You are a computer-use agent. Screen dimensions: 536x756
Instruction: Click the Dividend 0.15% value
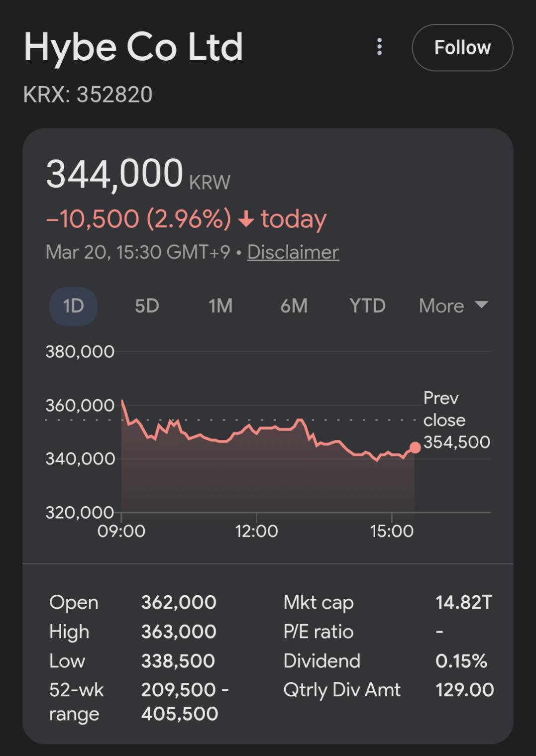[x=461, y=661]
